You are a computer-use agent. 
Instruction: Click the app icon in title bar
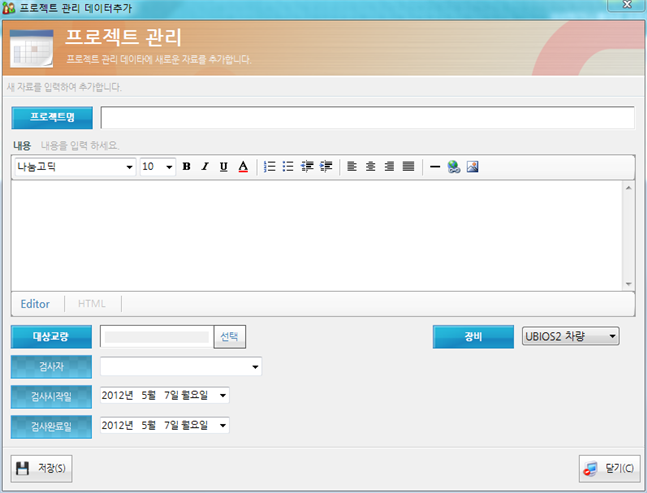pos(9,8)
